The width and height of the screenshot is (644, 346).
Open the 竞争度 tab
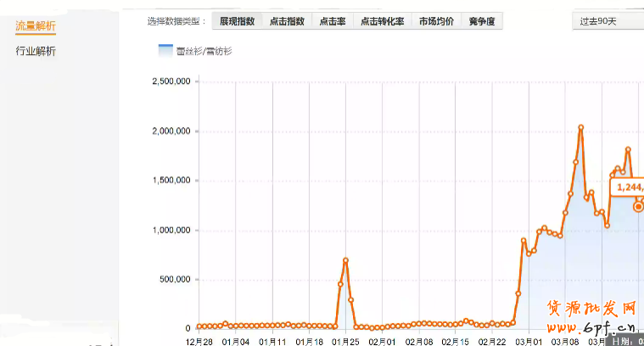pos(481,21)
